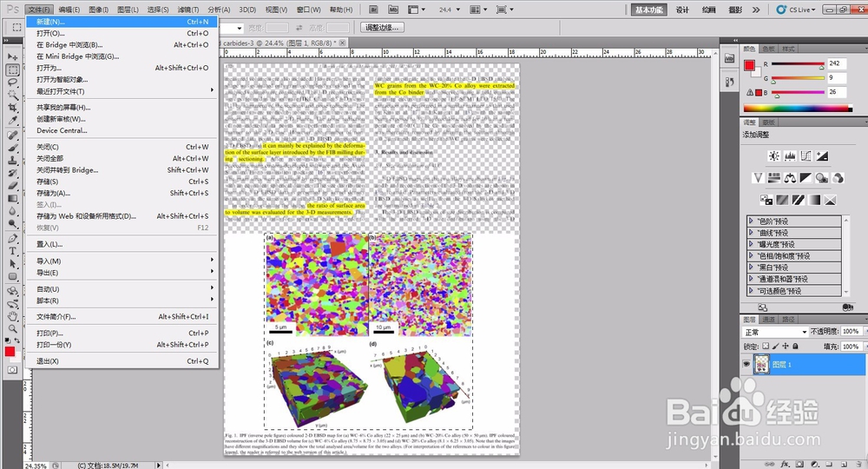Open the Mini Bridge panel icon
Viewport: 868px width, 469px height.
[x=730, y=59]
